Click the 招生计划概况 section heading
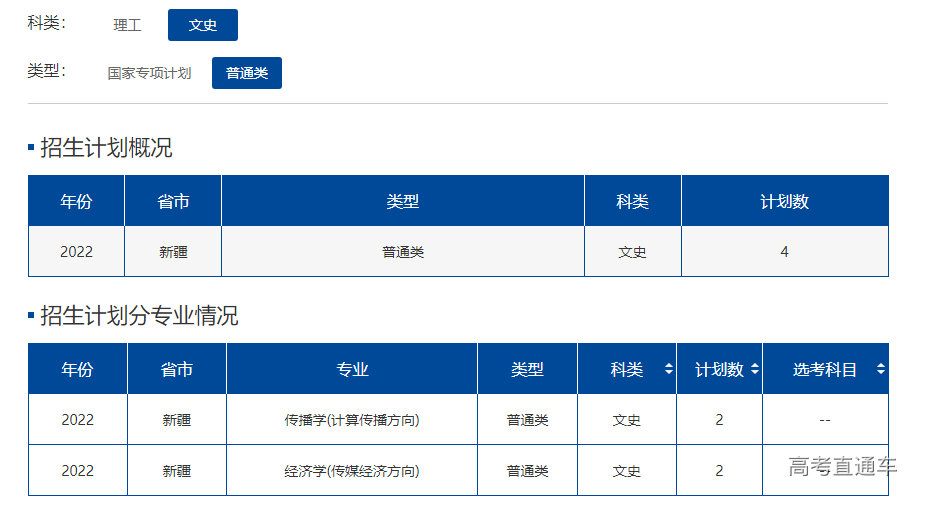The image size is (926, 506). (106, 148)
